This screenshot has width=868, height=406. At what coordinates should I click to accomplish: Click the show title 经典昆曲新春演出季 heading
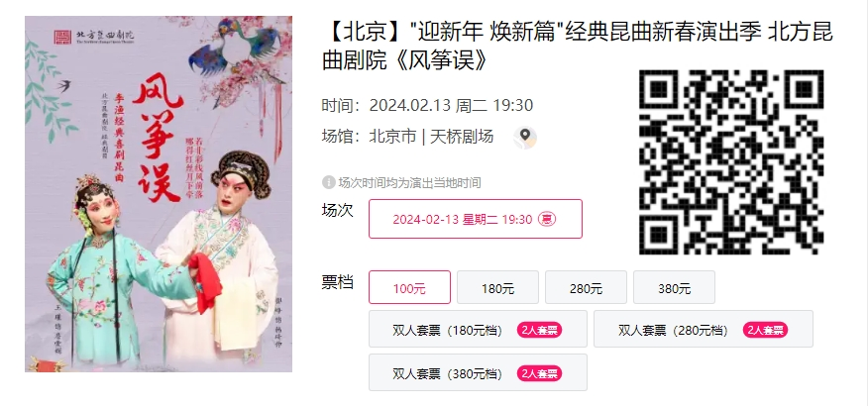pyautogui.click(x=578, y=47)
